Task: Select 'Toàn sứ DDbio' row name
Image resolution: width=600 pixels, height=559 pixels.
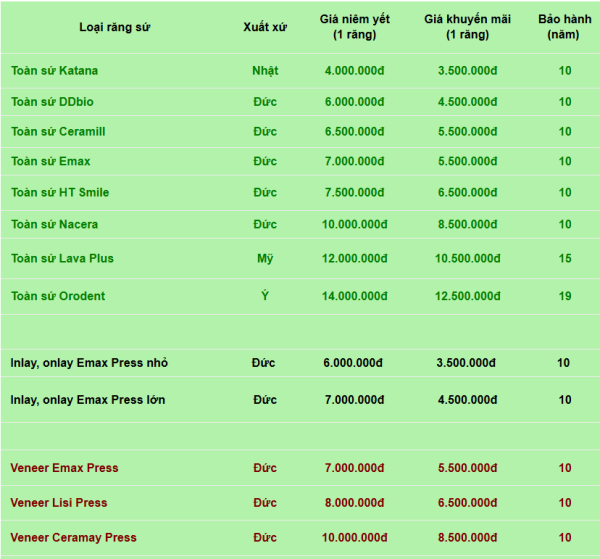Action: 52,102
